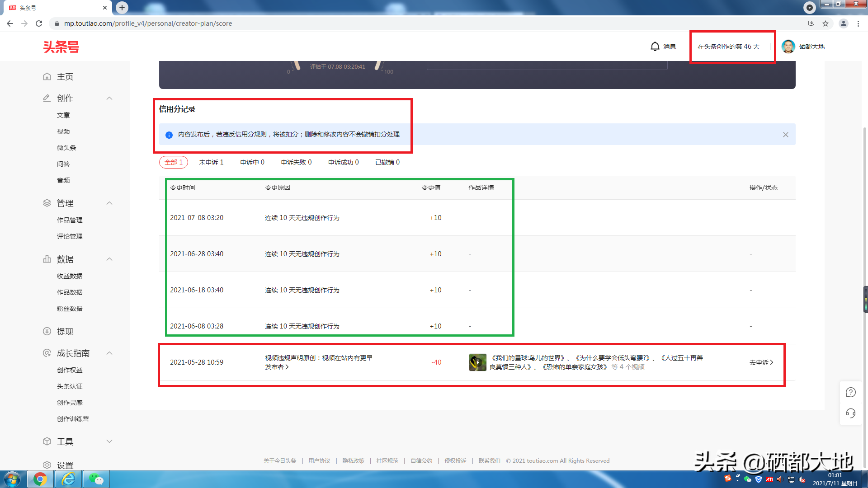Click the 头条号 logo
Viewport: 868px width, 488px height.
(61, 47)
